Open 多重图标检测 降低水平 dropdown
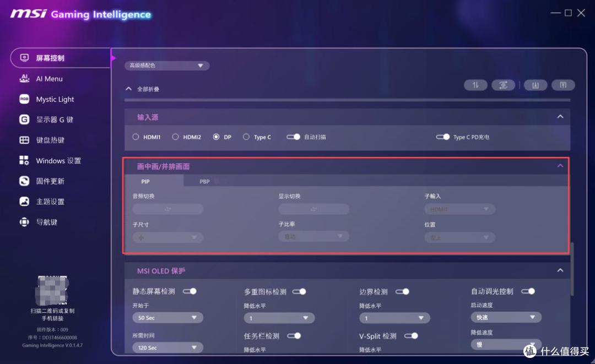The image size is (595, 364). (x=279, y=318)
